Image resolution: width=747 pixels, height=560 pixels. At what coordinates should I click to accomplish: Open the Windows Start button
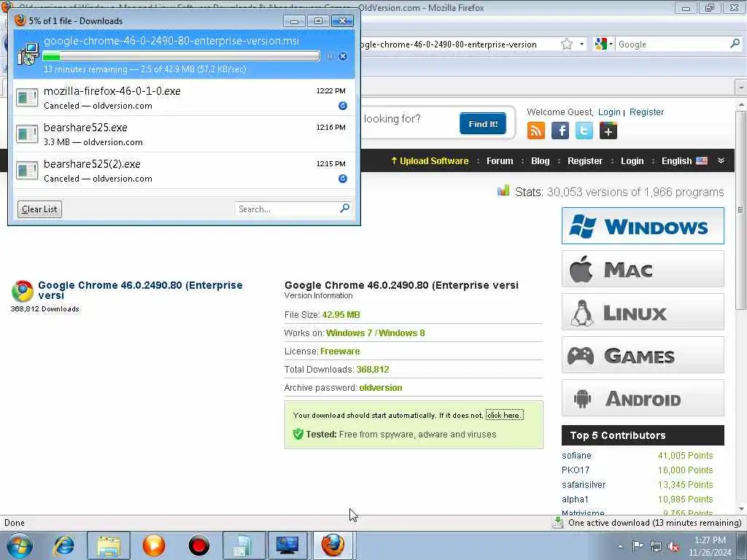tap(20, 545)
